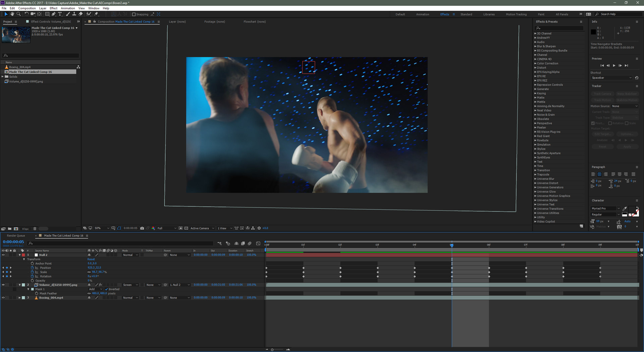Screen dimensions: 644x352
Task: Open the Effect menu
Action: (x=53, y=8)
